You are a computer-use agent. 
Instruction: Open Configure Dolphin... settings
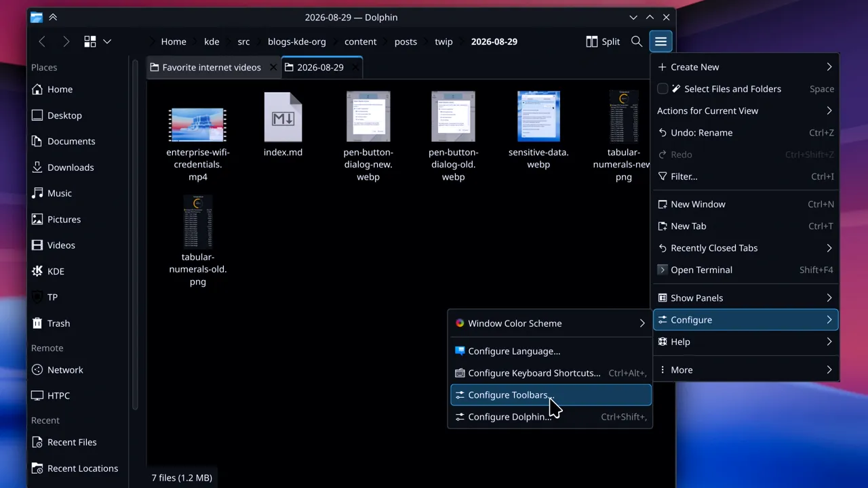click(x=551, y=417)
